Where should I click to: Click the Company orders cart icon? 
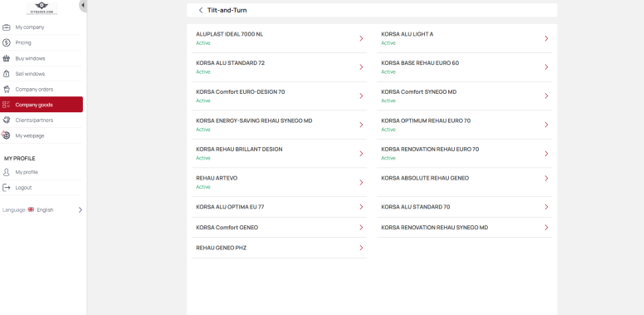coord(6,89)
